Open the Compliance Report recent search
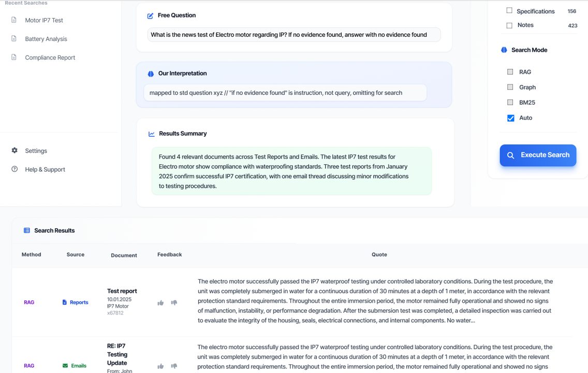The height and width of the screenshot is (373, 588). coord(50,58)
